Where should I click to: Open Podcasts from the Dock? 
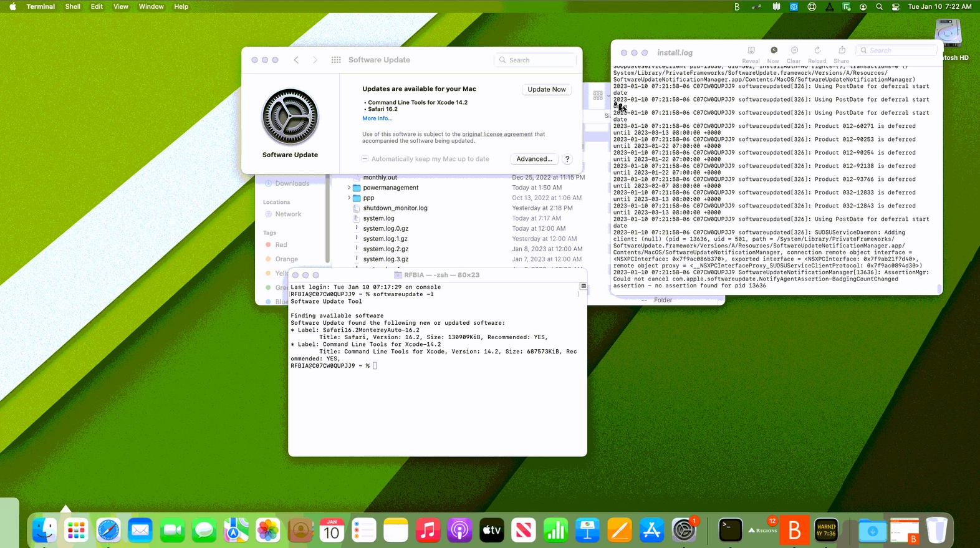pyautogui.click(x=459, y=531)
